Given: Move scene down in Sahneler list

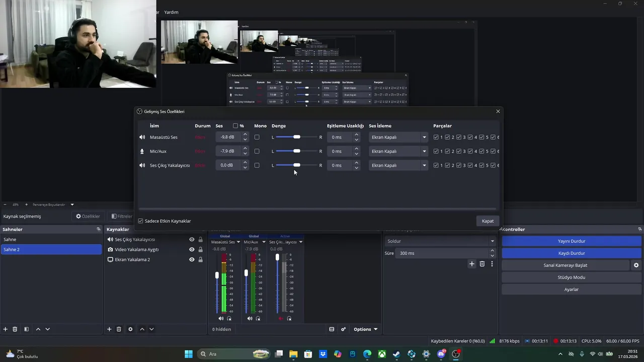Looking at the screenshot, I should point(48,329).
